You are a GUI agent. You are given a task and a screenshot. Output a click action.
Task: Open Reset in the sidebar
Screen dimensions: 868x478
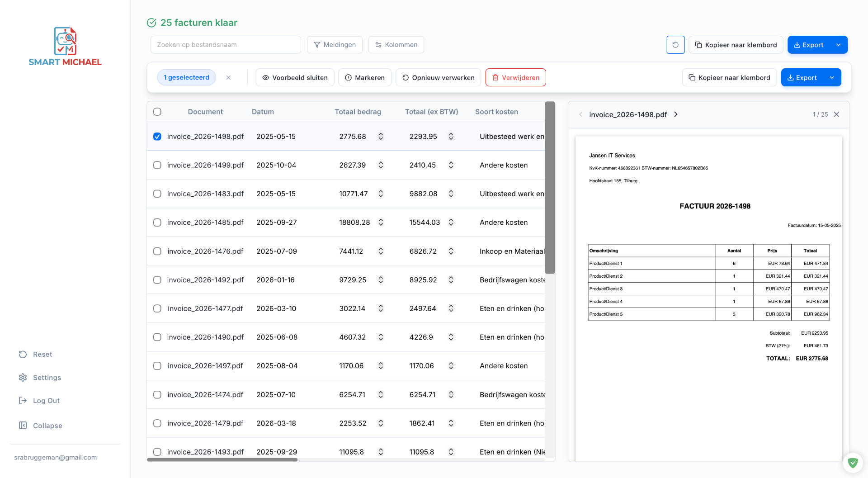35,355
